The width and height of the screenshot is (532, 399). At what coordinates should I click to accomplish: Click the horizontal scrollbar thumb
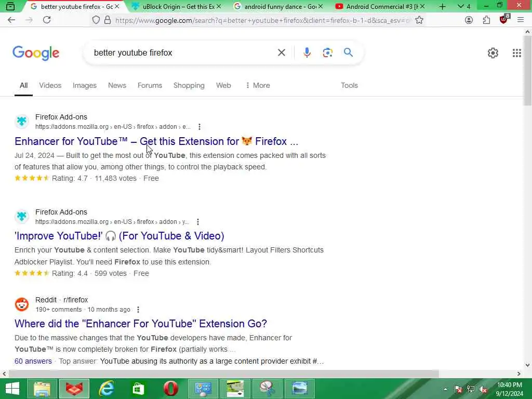click(x=223, y=374)
